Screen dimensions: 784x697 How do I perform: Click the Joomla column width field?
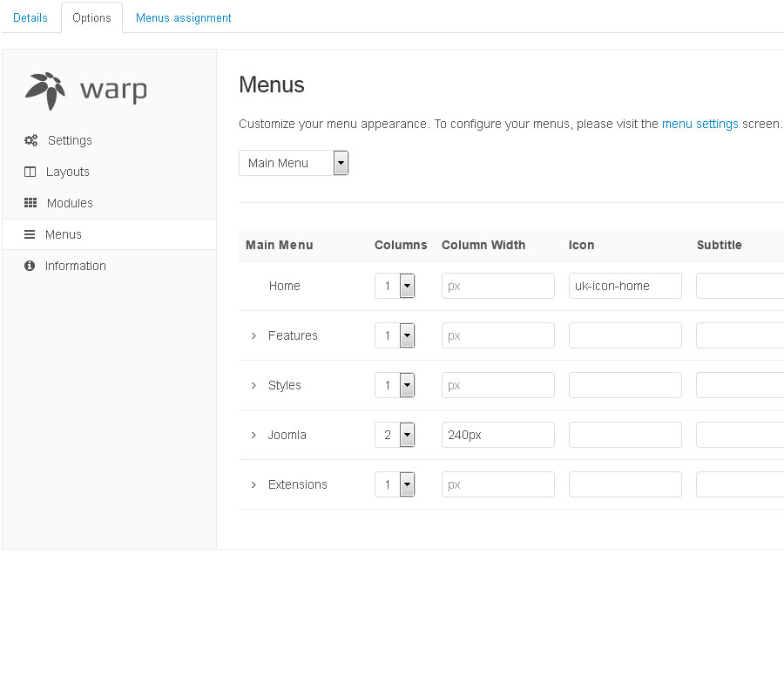(497, 435)
